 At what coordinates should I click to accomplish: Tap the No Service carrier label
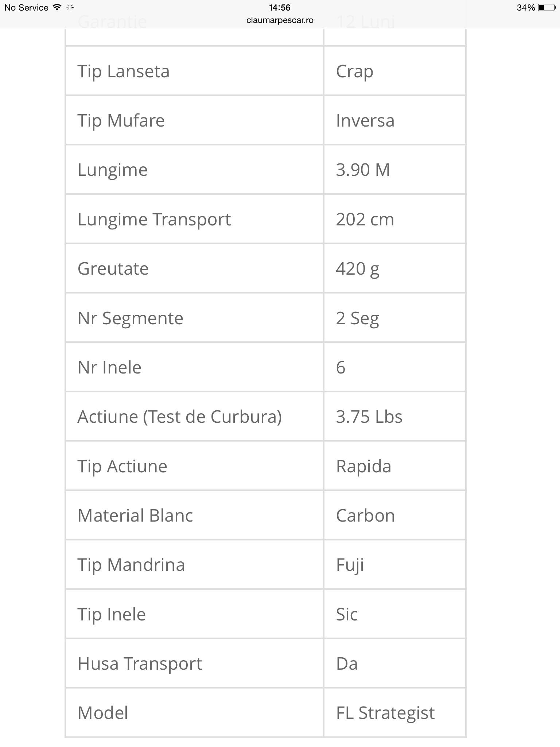[x=26, y=8]
